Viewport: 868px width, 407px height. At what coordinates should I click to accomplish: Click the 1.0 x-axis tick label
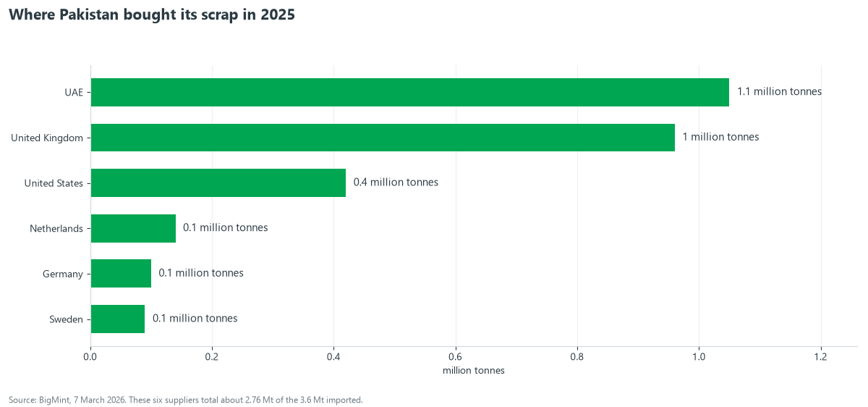[x=699, y=357]
